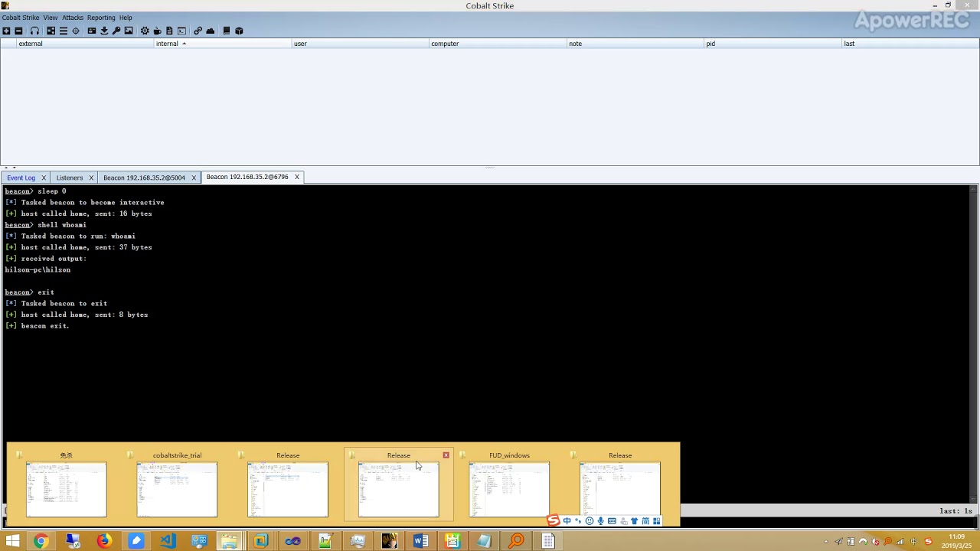The height and width of the screenshot is (551, 980).
Task: Open the Downloaded Files arrow icon
Action: (104, 31)
